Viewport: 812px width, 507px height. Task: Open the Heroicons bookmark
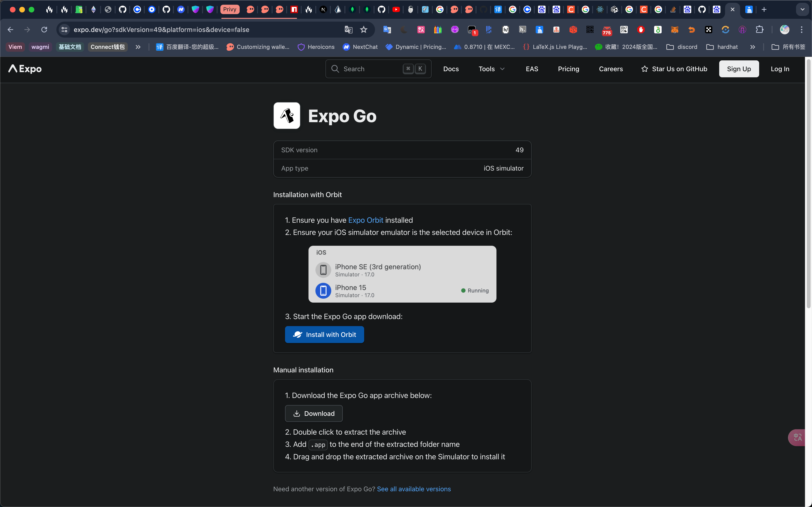pos(316,47)
